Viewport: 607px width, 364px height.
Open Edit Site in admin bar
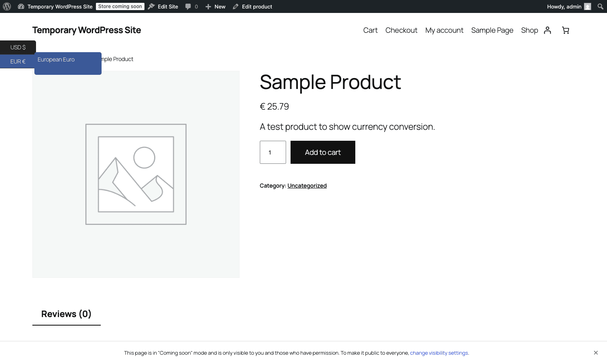point(163,6)
